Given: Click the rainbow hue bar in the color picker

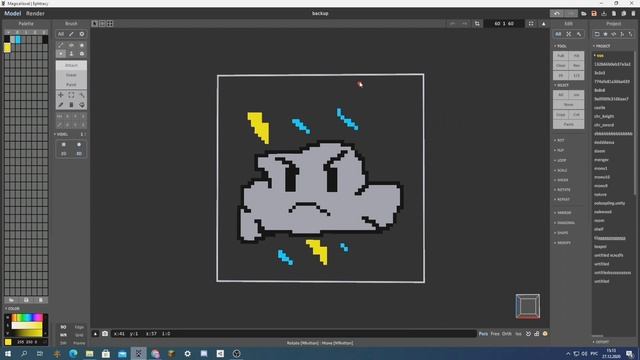Looking at the screenshot, I should (x=27, y=317).
